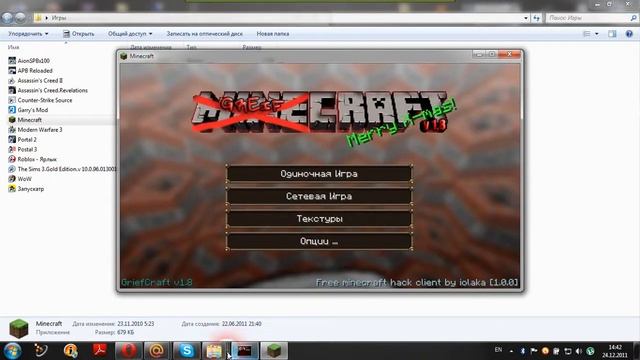Open the Windows Start orb
This screenshot has height=360, width=640.
(12, 351)
